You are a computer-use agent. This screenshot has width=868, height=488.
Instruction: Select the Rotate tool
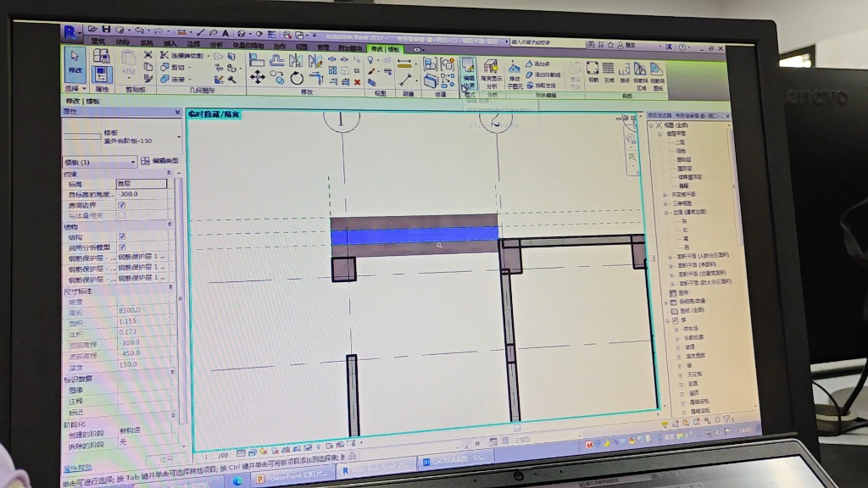click(x=297, y=79)
